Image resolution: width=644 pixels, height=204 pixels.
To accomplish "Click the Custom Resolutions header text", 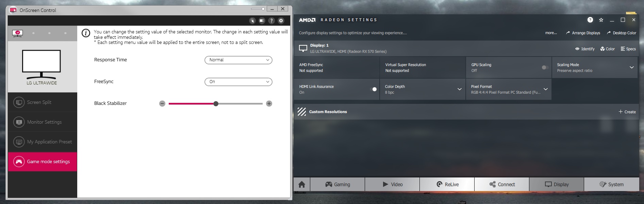I will click(328, 112).
